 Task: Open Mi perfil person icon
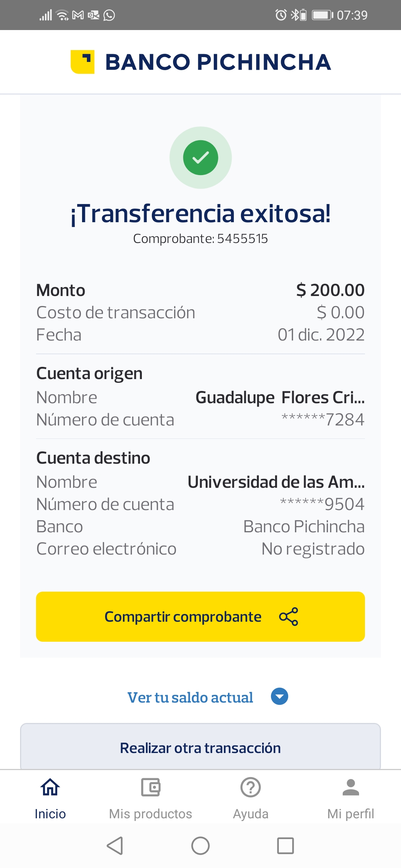pyautogui.click(x=351, y=787)
